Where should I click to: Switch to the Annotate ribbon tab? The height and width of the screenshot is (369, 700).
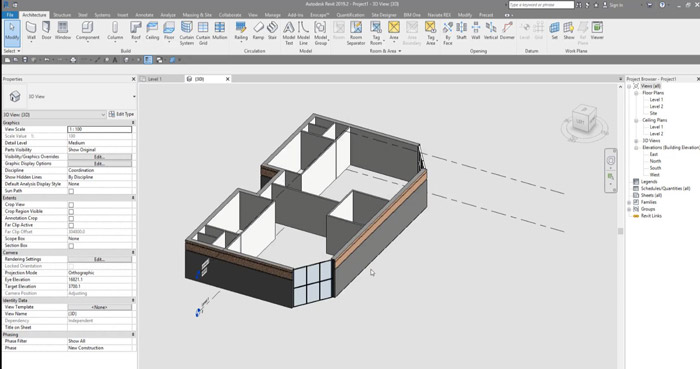[144, 15]
